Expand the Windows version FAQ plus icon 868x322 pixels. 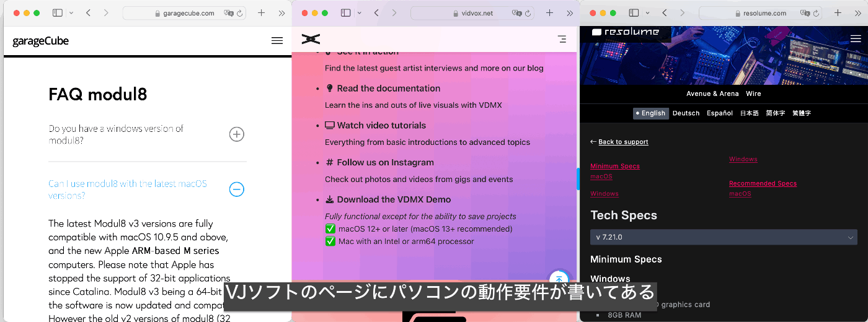pyautogui.click(x=237, y=134)
